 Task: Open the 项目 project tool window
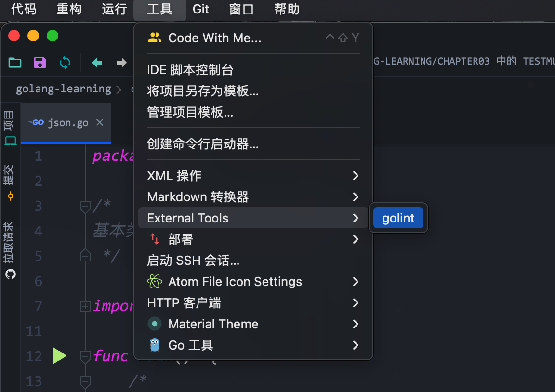(10, 128)
